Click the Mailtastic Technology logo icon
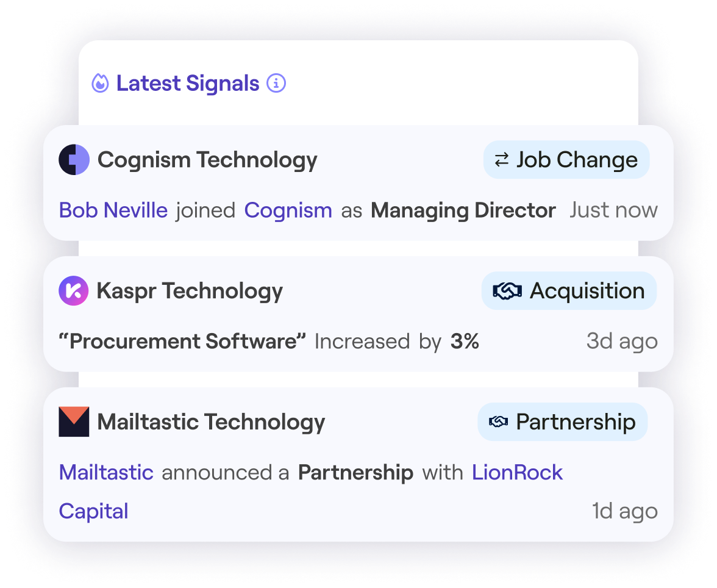 74,421
